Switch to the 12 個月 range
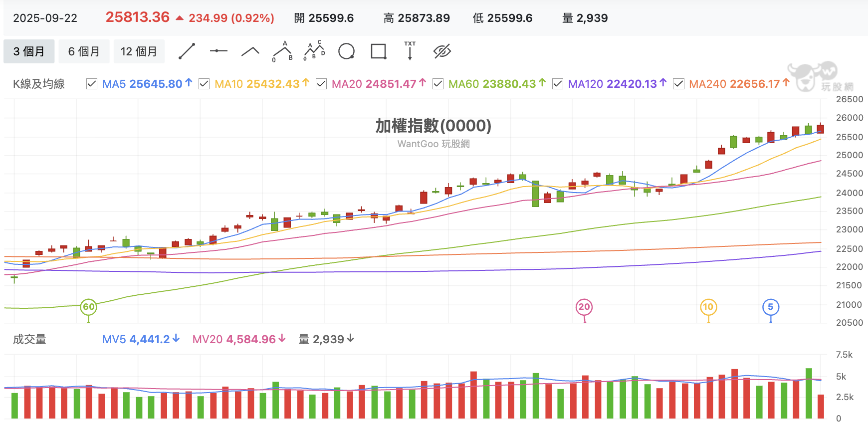Screen dimensions: 868x427 coord(139,51)
